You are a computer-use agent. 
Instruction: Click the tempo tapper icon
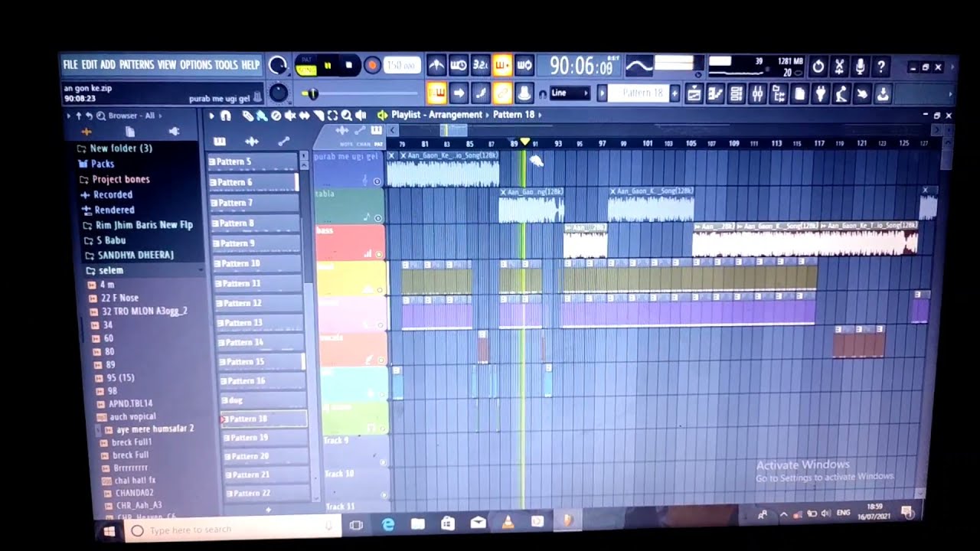point(841,93)
